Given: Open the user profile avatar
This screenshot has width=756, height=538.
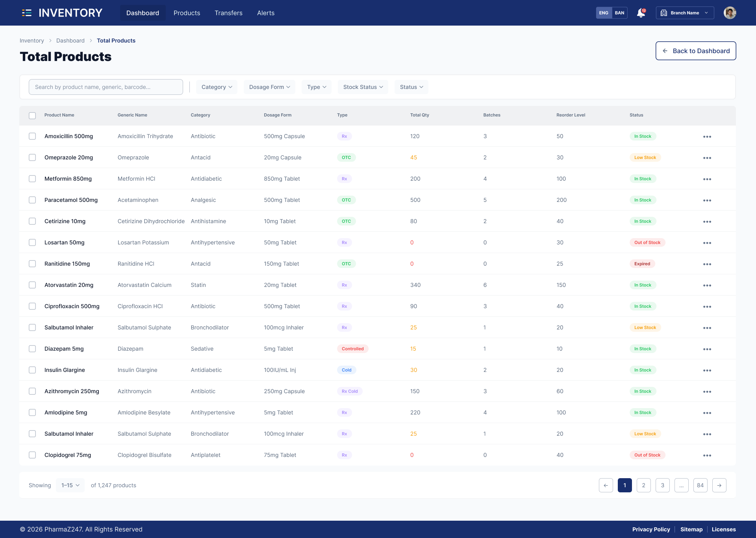Looking at the screenshot, I should click(730, 13).
